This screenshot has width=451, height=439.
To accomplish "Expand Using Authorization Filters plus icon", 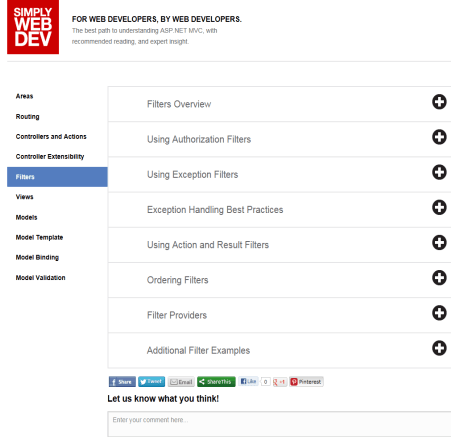I will (439, 137).
